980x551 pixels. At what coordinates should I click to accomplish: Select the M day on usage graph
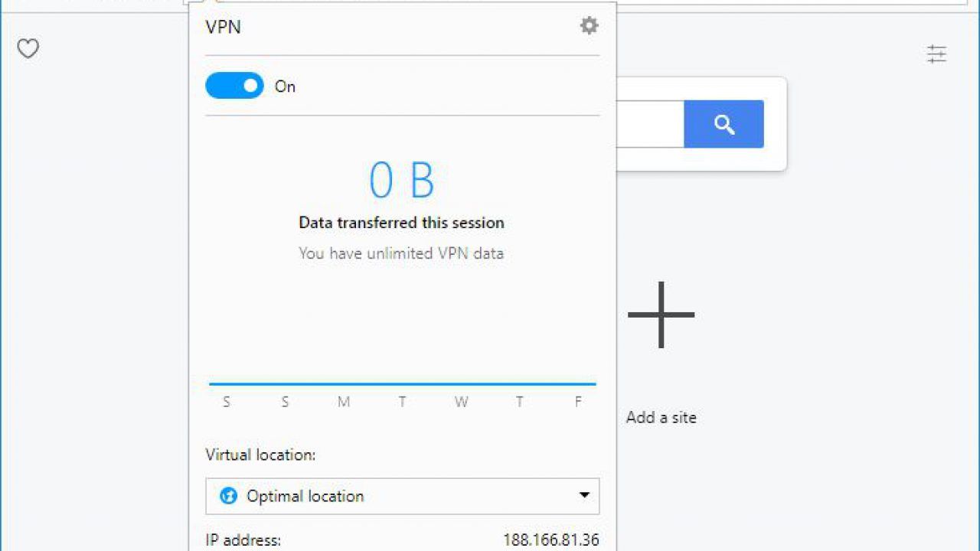click(x=344, y=402)
